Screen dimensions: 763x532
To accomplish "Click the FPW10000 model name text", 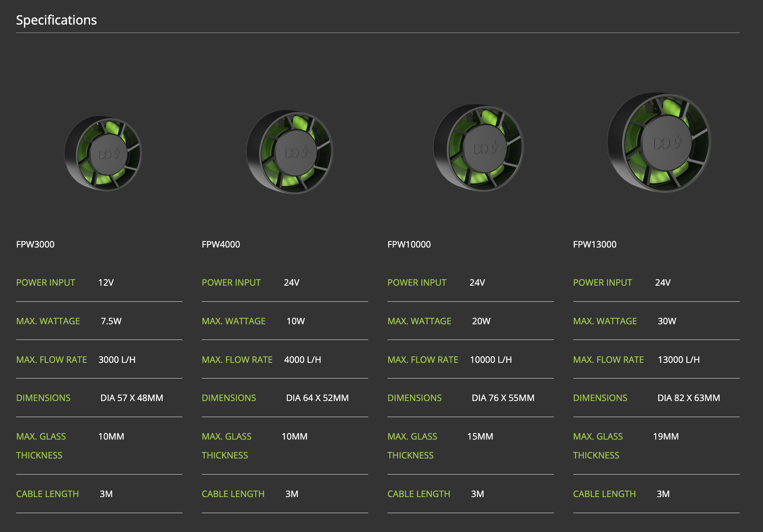I will pos(409,244).
